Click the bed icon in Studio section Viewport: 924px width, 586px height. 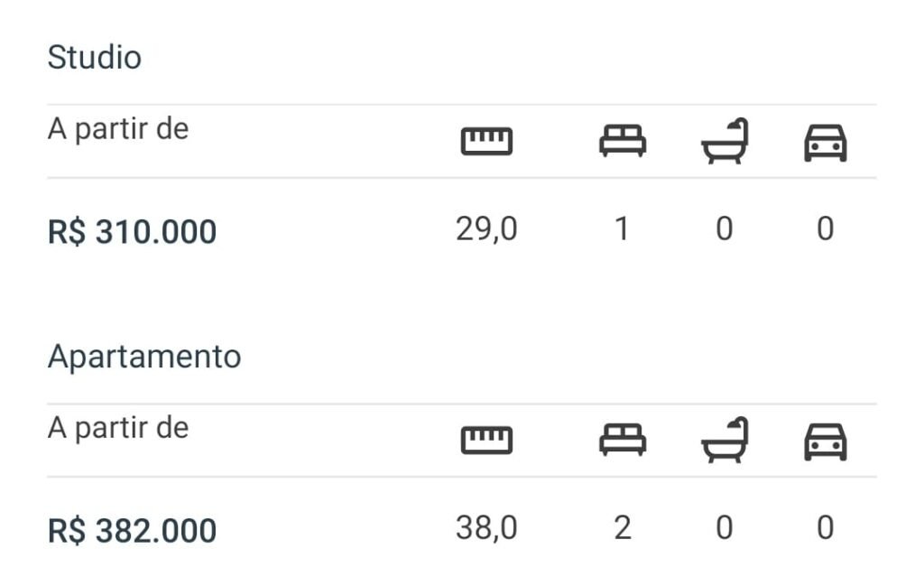click(623, 141)
